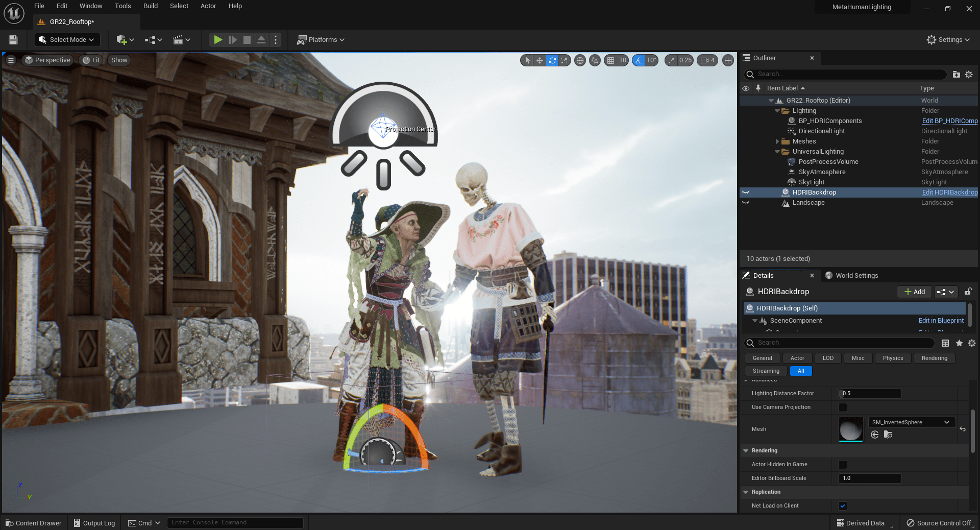Open the Build menu
980x530 pixels.
click(150, 6)
